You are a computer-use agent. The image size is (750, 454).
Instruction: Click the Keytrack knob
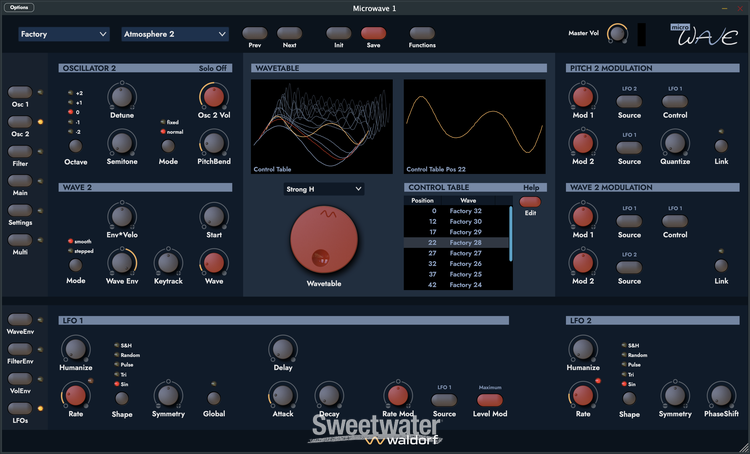click(x=168, y=263)
